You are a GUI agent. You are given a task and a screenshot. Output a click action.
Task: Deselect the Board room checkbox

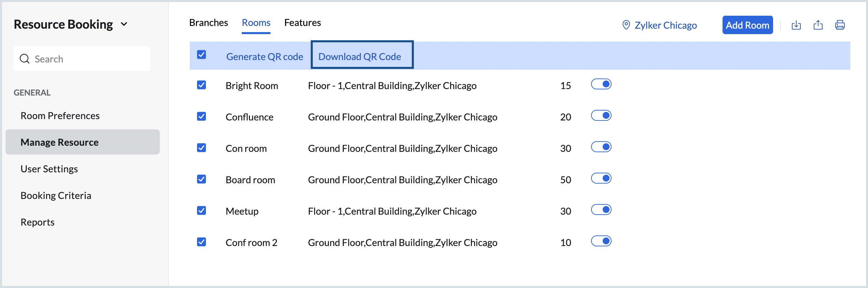(201, 179)
